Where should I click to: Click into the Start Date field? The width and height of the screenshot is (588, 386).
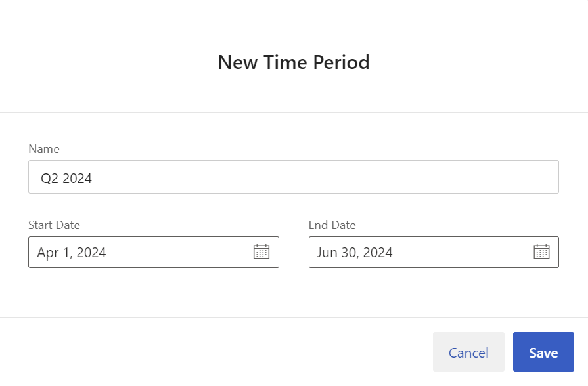click(x=154, y=252)
